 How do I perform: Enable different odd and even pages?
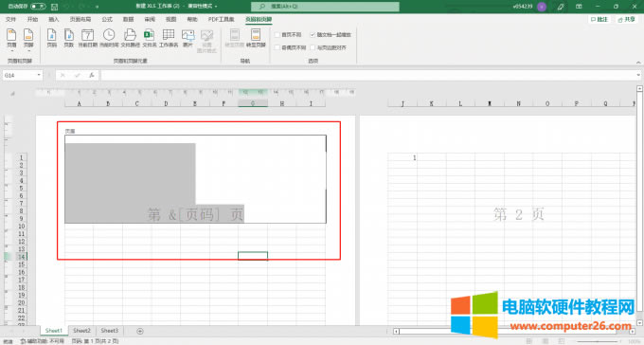pos(277,47)
